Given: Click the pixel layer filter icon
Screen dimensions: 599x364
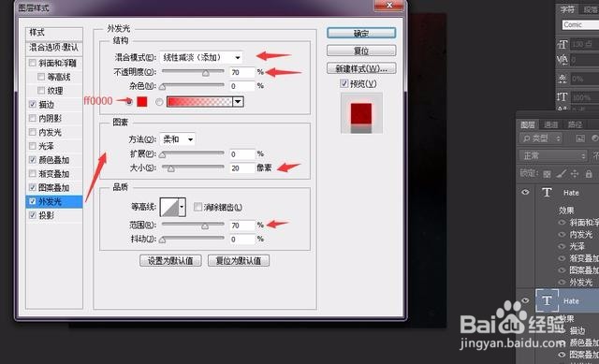Looking at the screenshot, I should coord(580,138).
